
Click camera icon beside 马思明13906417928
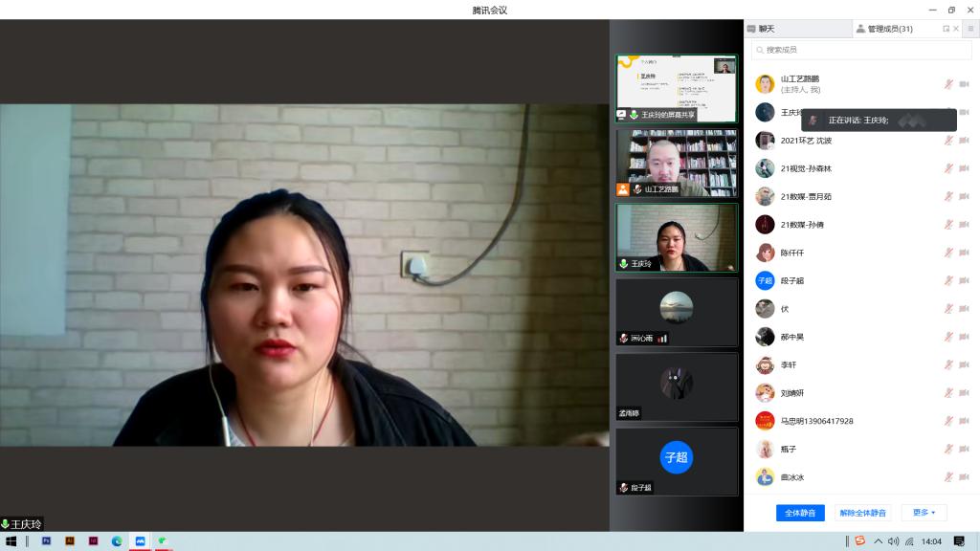click(x=964, y=421)
